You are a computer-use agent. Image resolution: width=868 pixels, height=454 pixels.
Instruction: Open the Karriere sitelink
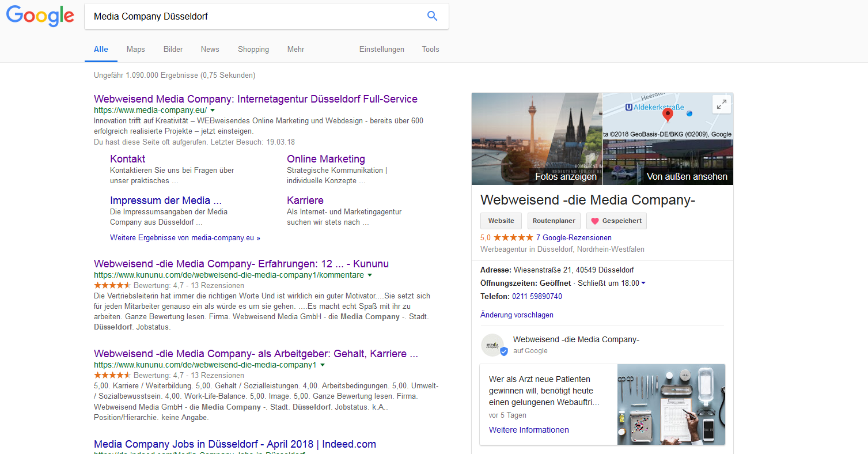pos(305,200)
